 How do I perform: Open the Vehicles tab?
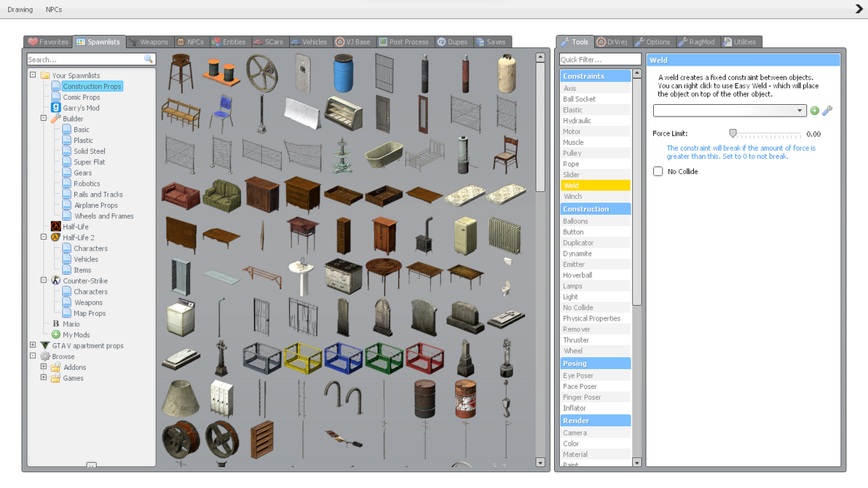point(309,42)
